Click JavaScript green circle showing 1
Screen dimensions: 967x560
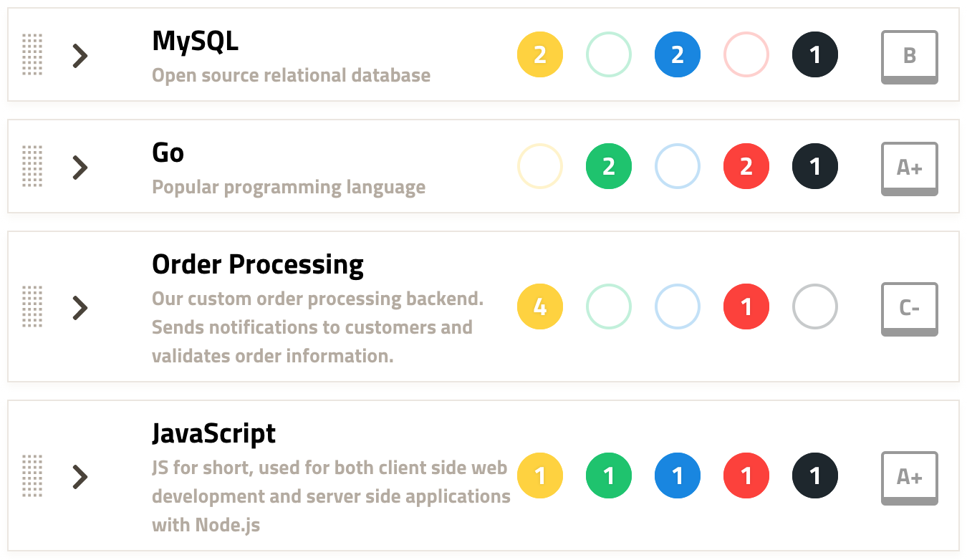[609, 475]
